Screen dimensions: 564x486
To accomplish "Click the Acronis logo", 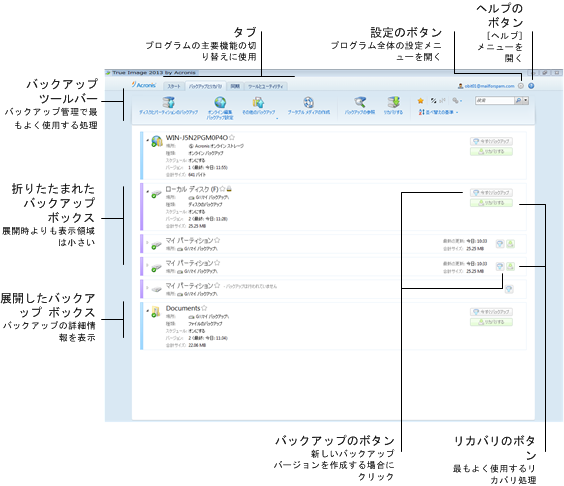I will (x=144, y=85).
